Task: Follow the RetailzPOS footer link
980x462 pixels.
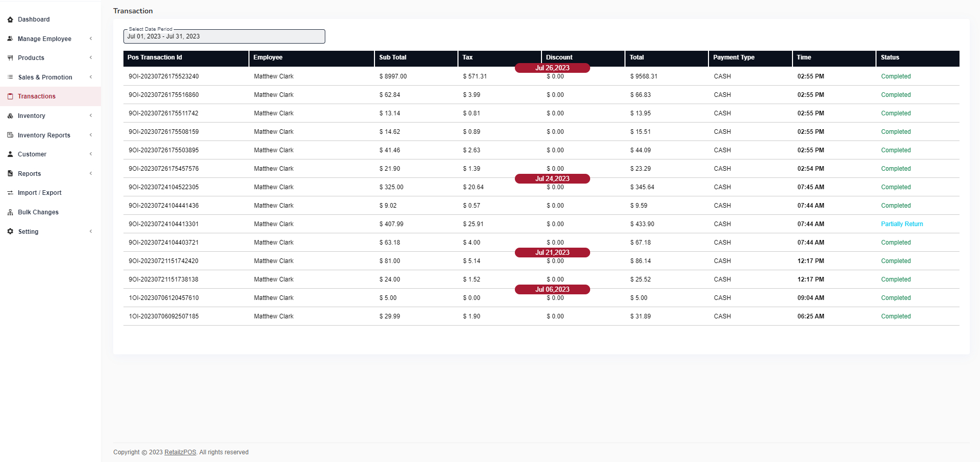Action: [180, 452]
